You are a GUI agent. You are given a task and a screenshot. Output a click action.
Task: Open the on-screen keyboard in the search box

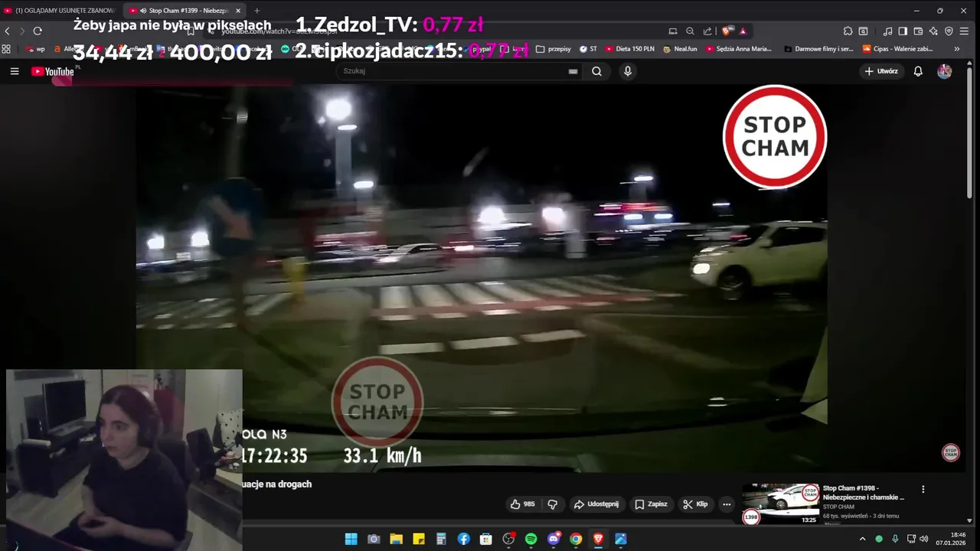pyautogui.click(x=573, y=71)
